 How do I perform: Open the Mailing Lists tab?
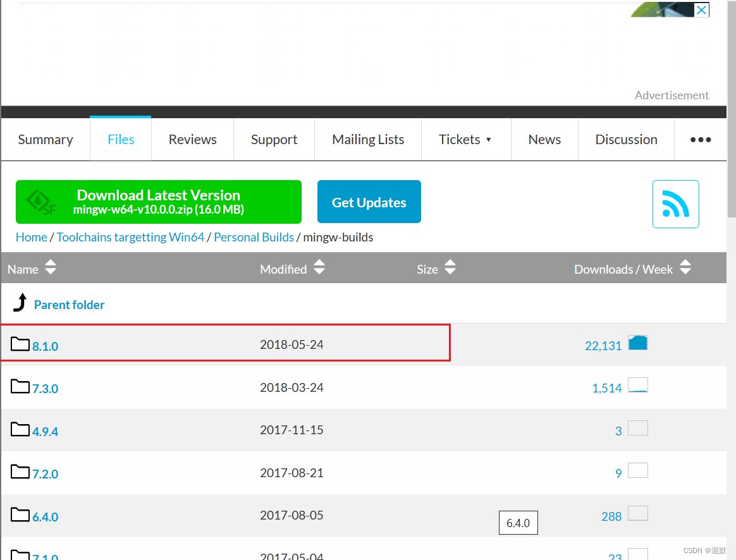(x=368, y=140)
